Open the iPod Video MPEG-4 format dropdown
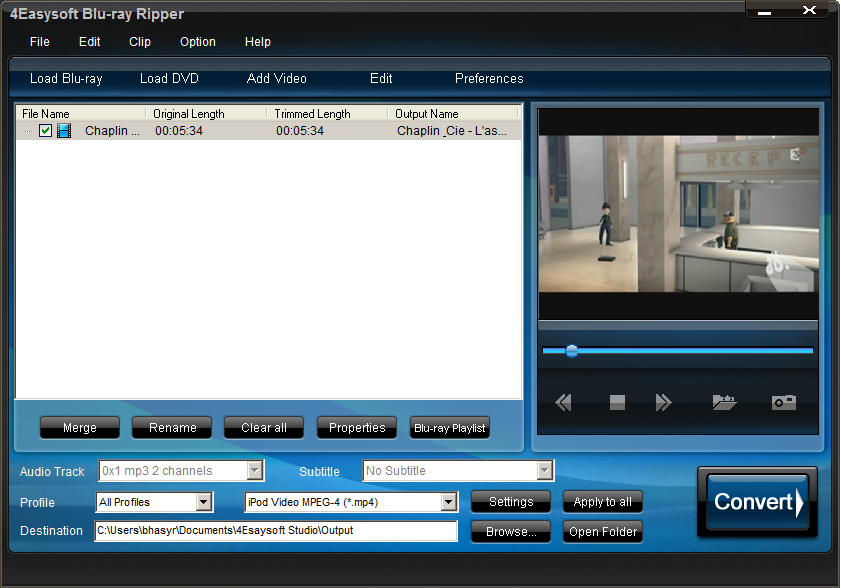Screen dimensions: 841x588 click(x=448, y=502)
